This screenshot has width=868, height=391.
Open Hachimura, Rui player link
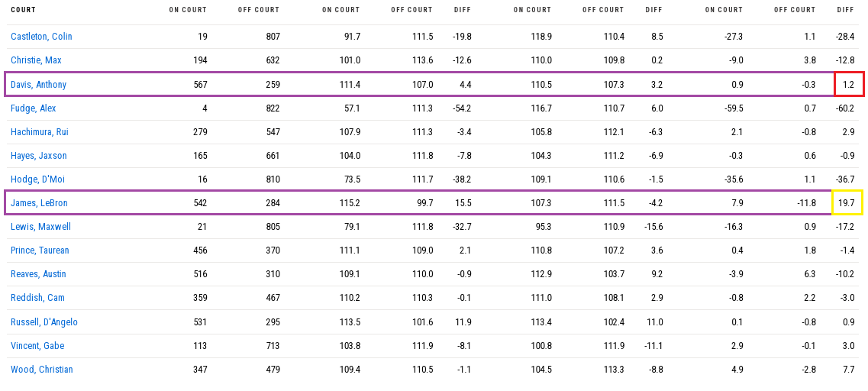(x=40, y=132)
